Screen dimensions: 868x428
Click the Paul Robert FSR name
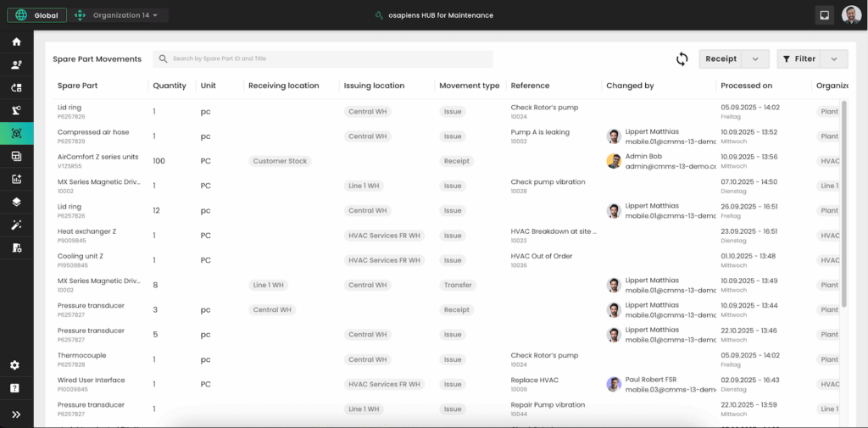(x=650, y=380)
